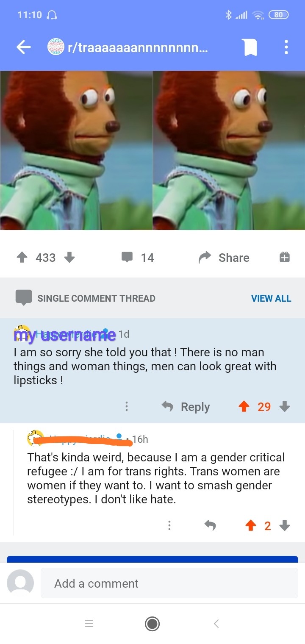Open the subreddit icon avatar

click(x=55, y=47)
